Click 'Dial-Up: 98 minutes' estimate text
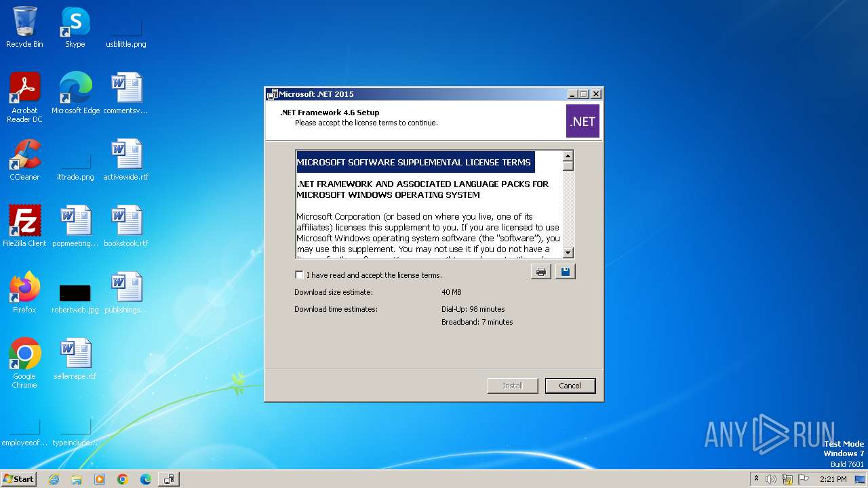This screenshot has width=868, height=488. [473, 309]
